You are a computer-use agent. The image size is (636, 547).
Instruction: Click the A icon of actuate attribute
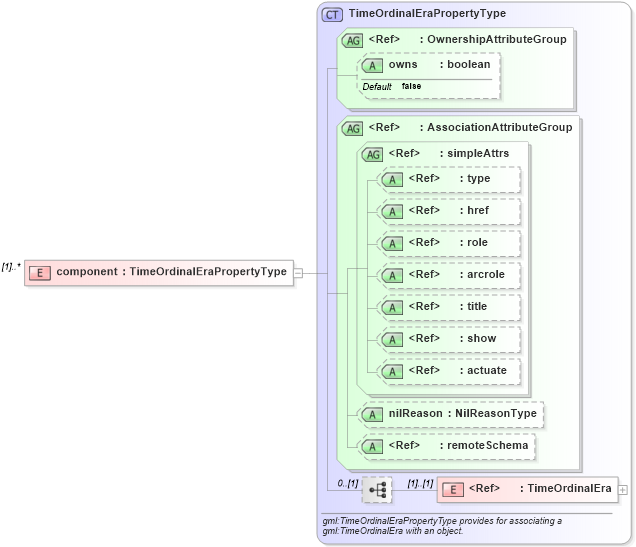click(x=392, y=372)
